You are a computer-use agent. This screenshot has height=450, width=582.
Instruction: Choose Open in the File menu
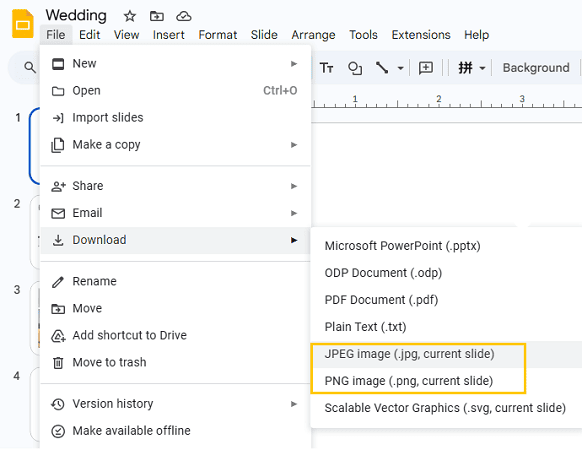(x=175, y=91)
